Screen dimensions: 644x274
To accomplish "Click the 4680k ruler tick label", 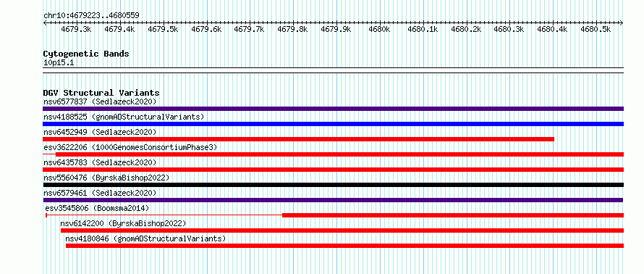I will coord(379,29).
